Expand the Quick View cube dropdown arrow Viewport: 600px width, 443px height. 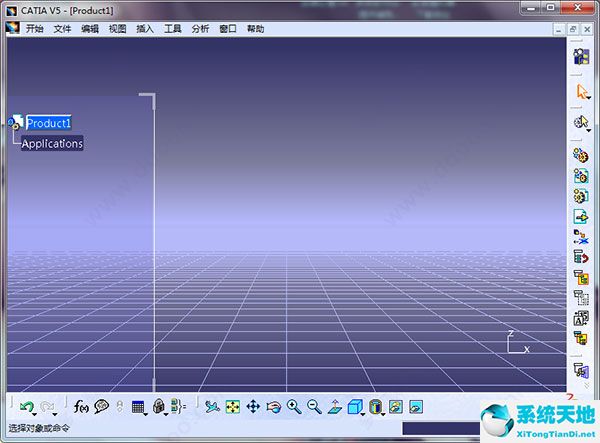[363, 414]
